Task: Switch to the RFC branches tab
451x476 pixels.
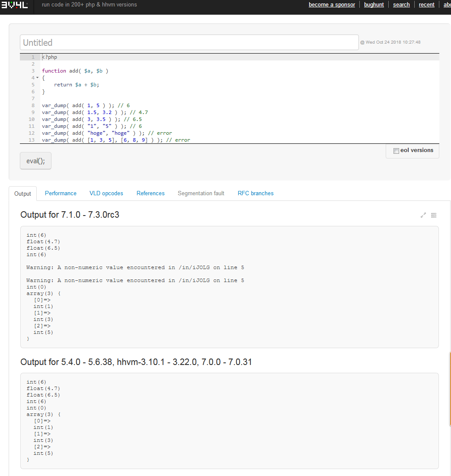Action: [x=255, y=194]
